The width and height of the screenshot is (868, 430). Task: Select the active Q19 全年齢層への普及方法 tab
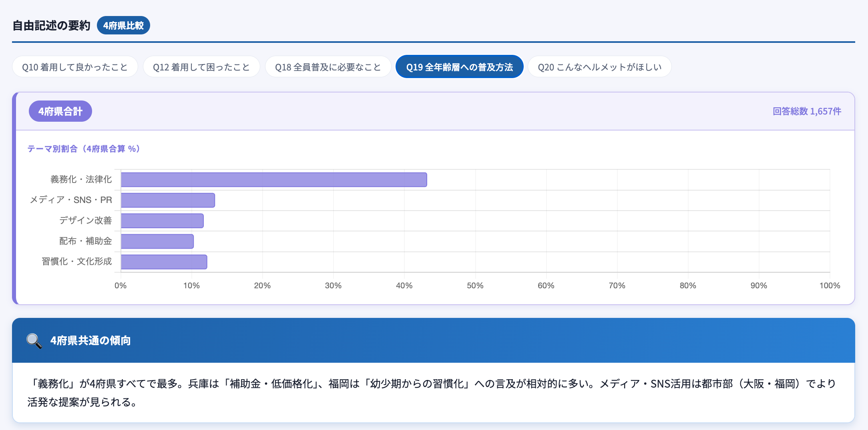pos(459,67)
